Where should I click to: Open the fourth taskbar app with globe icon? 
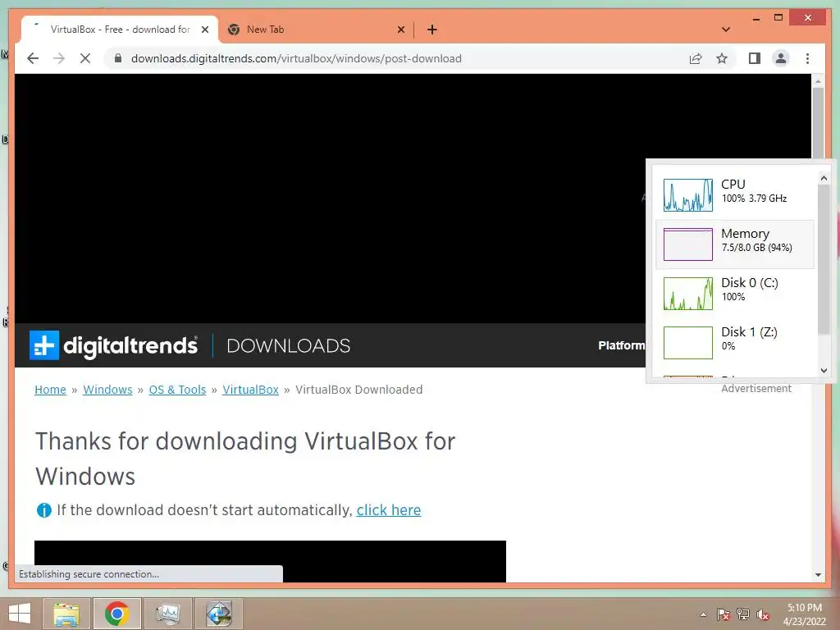point(218,614)
